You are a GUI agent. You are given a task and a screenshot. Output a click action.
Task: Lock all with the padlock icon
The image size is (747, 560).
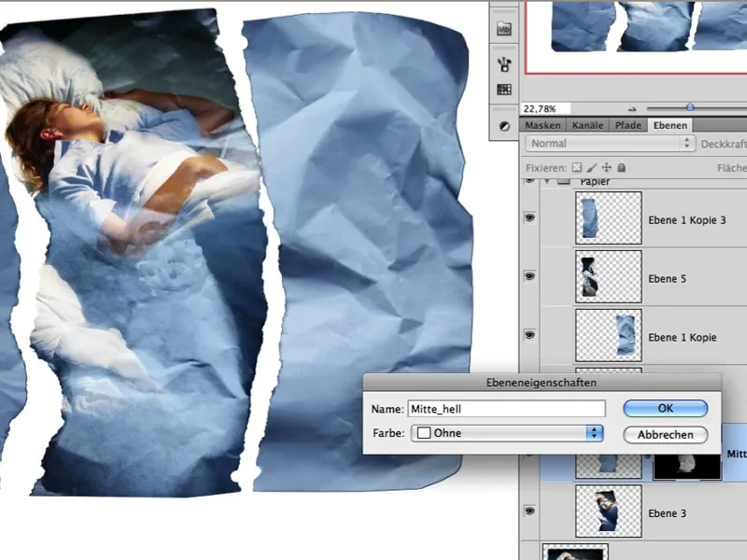click(x=621, y=168)
